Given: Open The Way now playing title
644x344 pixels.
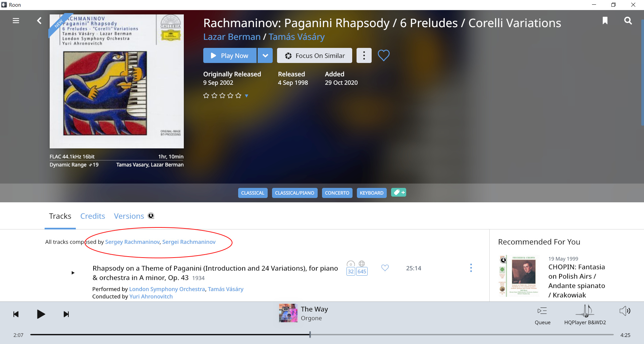Looking at the screenshot, I should click(314, 309).
